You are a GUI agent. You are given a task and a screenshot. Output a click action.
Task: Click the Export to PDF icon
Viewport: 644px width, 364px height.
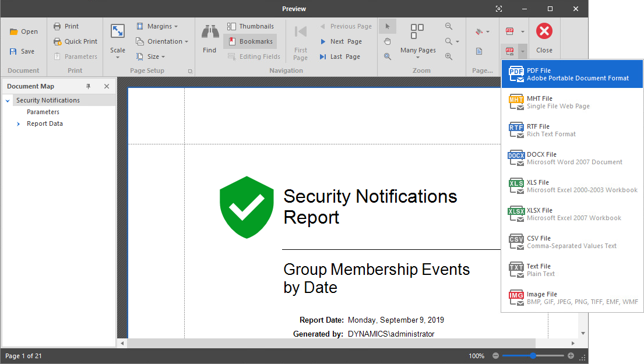(x=510, y=31)
